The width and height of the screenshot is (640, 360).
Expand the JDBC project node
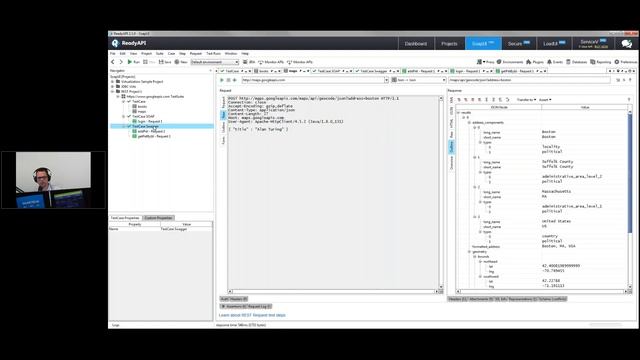(x=113, y=87)
